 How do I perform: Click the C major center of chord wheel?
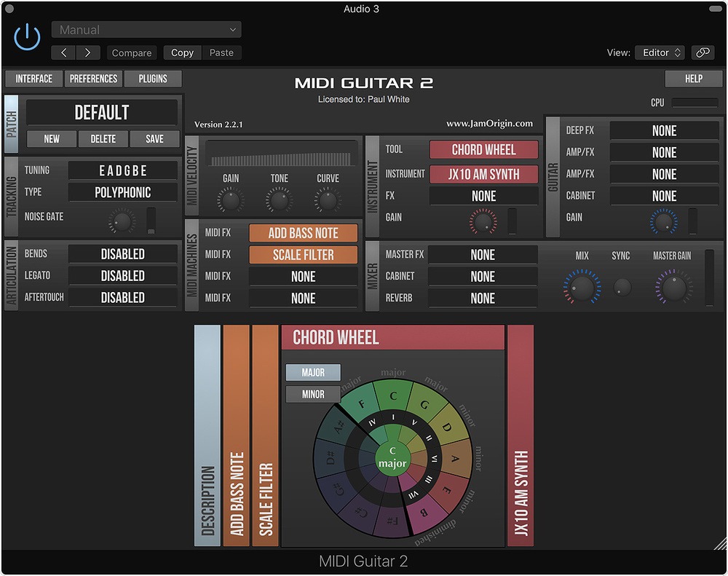click(x=393, y=457)
